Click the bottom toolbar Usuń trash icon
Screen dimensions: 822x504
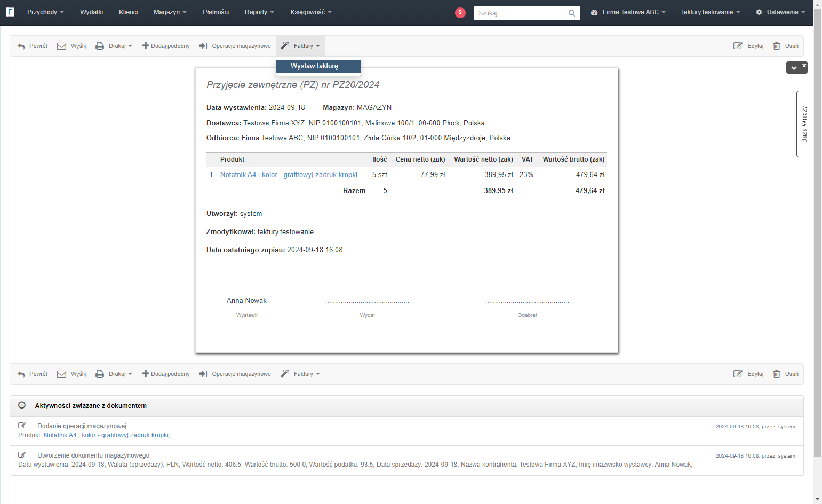777,374
